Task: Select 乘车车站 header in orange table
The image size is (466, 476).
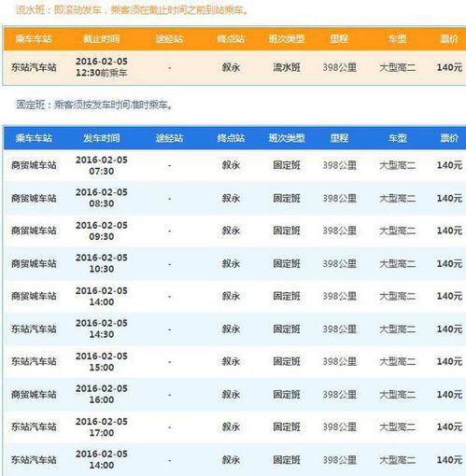Action: click(34, 39)
